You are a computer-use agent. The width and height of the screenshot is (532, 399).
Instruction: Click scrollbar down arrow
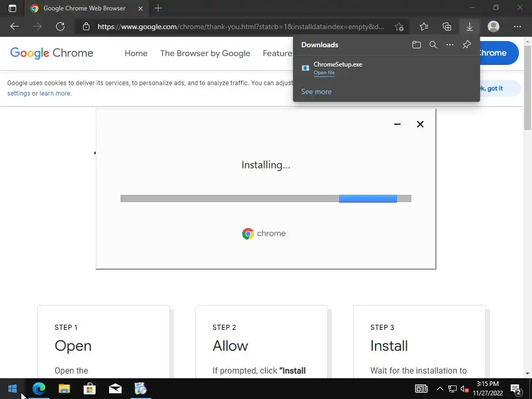528,374
